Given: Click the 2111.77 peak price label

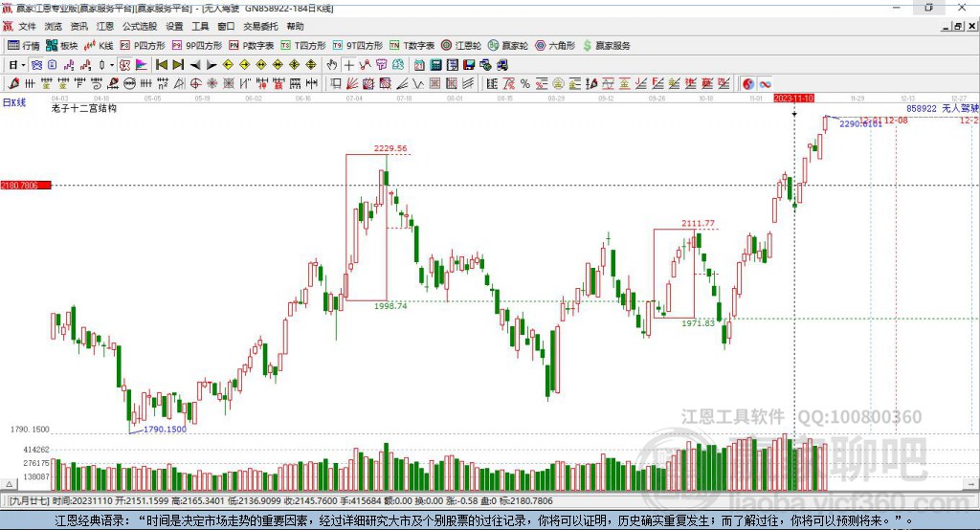Looking at the screenshot, I should (x=698, y=223).
